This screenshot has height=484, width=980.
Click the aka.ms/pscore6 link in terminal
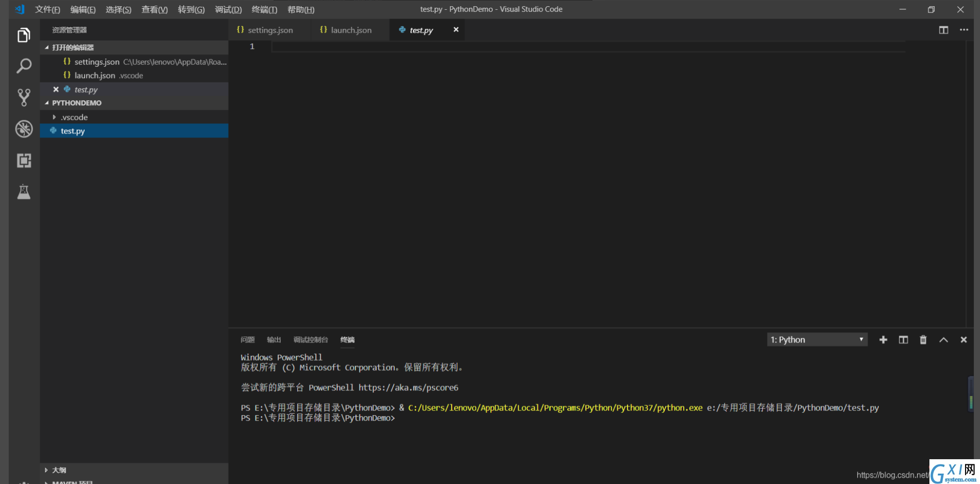tap(408, 388)
